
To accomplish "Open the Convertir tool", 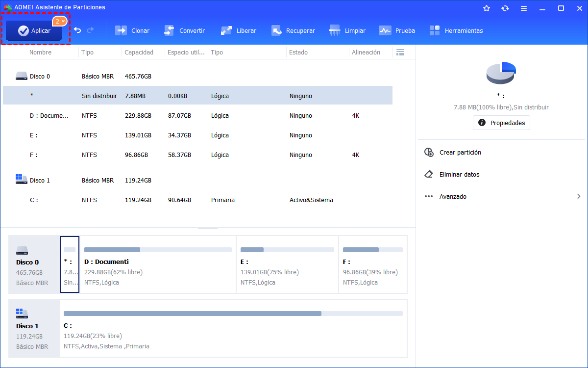I will tap(184, 31).
